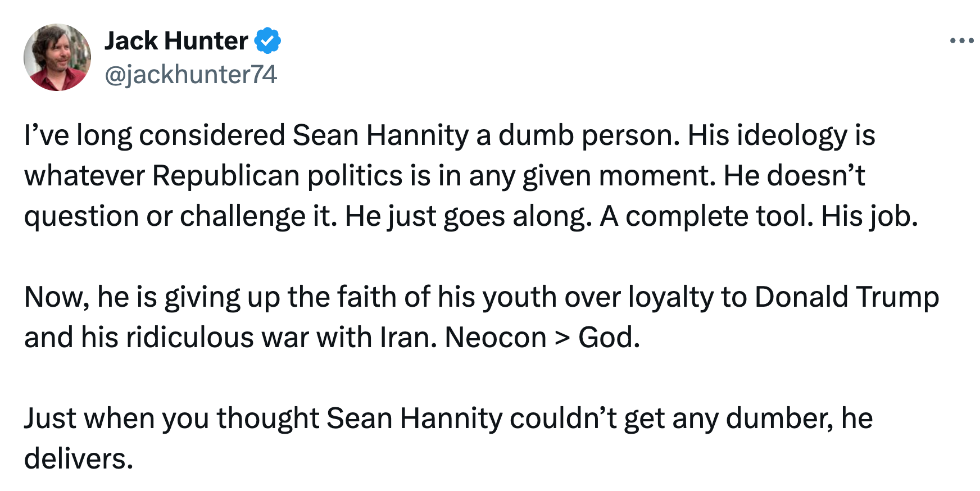Click the word "delivers." at tweet end
This screenshot has height=491, width=980.
[x=79, y=459]
